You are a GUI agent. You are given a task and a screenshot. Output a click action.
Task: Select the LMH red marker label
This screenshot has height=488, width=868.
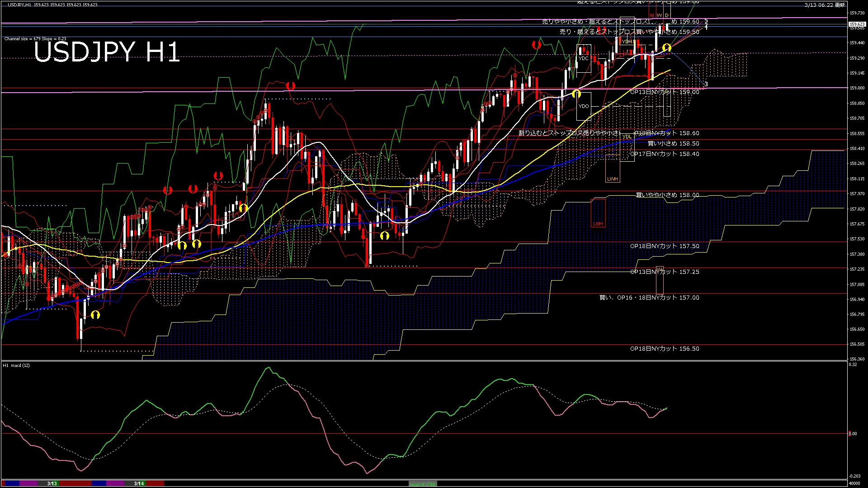[x=598, y=224]
